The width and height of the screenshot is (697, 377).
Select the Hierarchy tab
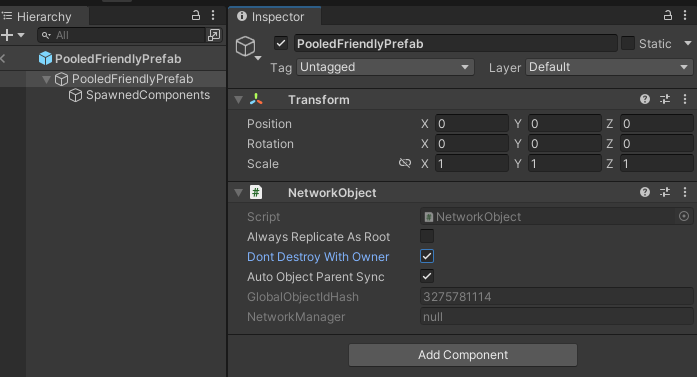point(44,16)
